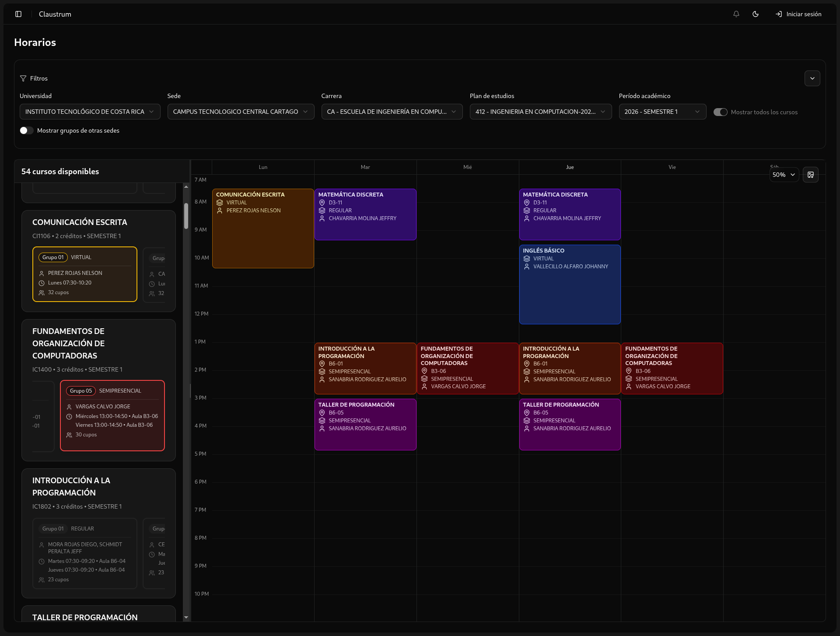Open the Universidad dropdown

pyautogui.click(x=90, y=112)
